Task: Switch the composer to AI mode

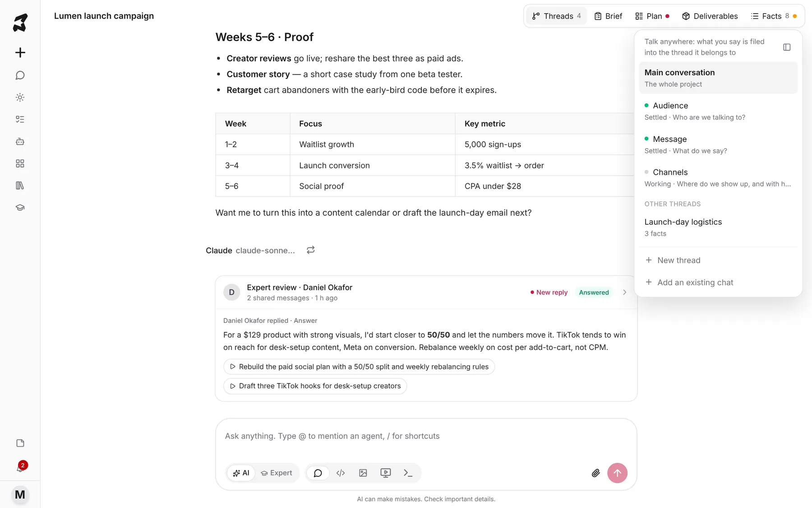Action: pos(241,473)
